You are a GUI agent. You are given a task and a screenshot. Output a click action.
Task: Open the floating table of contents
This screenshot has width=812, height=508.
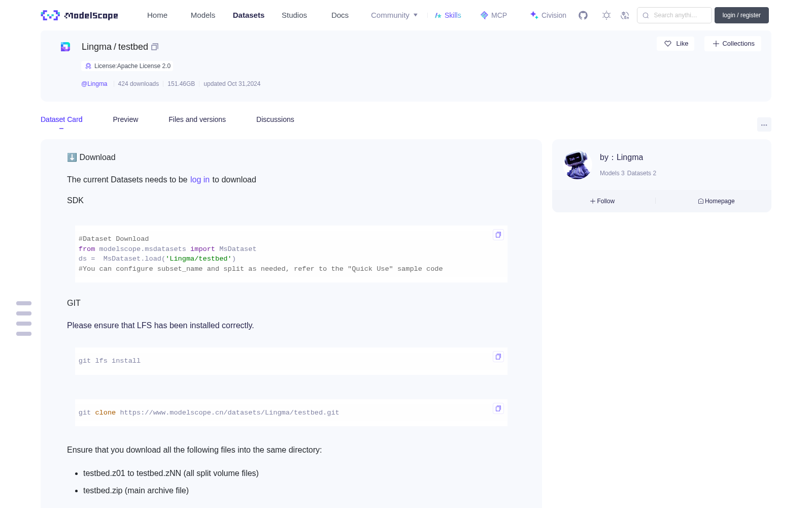pyautogui.click(x=24, y=319)
